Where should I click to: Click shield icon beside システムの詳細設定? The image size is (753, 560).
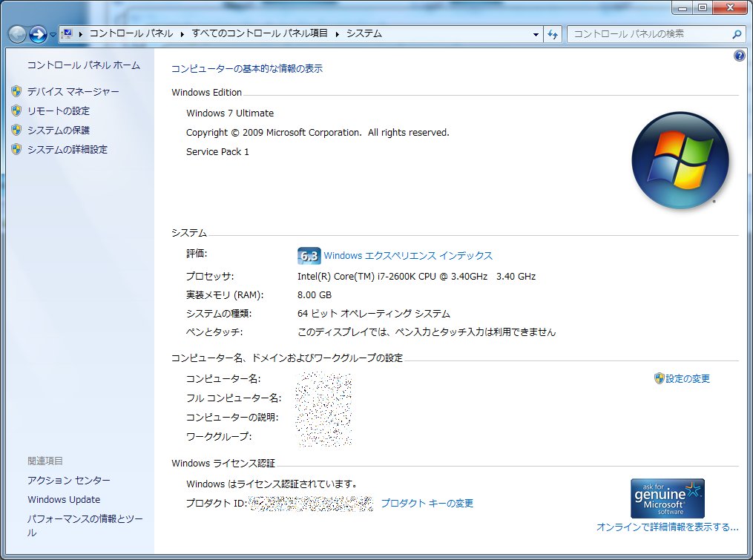point(16,149)
